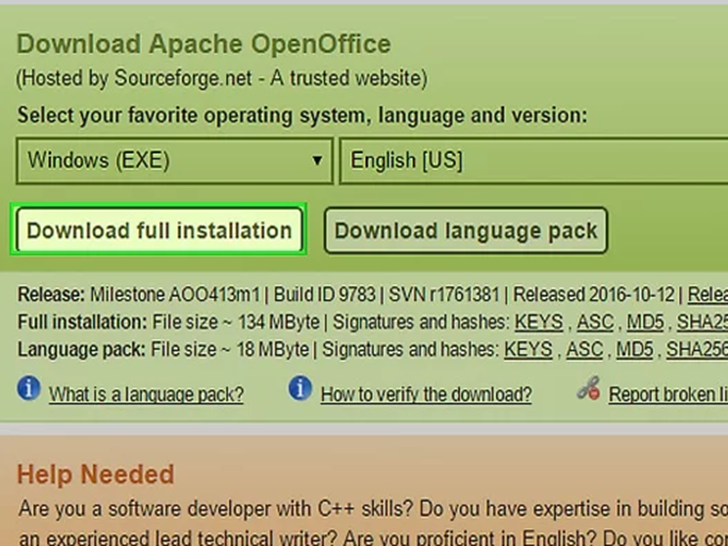The width and height of the screenshot is (728, 546).
Task: Open ASC link in Language pack row
Action: [x=585, y=349]
